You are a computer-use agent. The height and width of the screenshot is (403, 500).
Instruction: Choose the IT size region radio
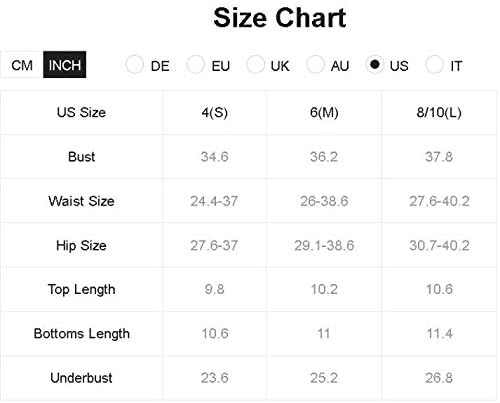(x=435, y=64)
